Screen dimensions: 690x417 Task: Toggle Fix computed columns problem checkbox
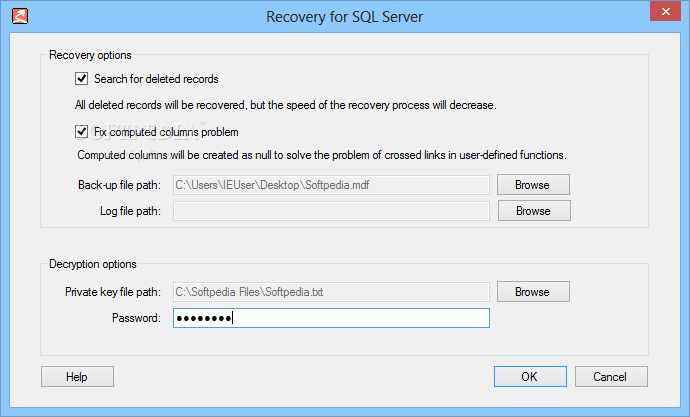pos(81,132)
